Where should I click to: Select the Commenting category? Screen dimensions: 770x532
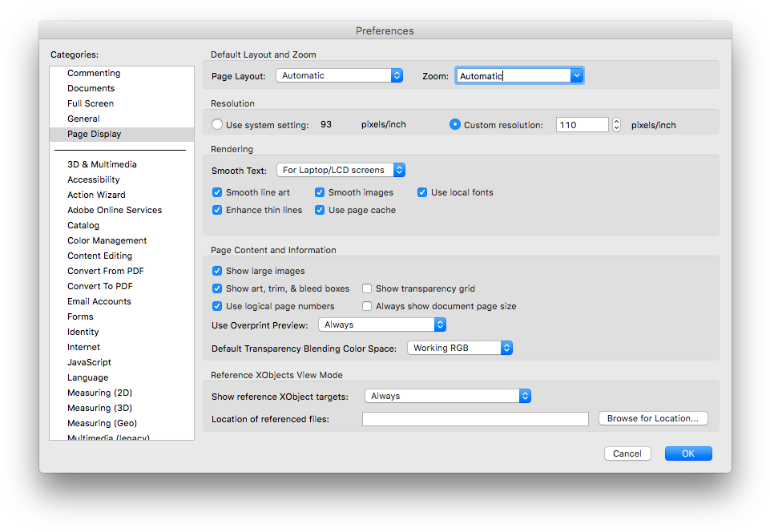point(94,73)
